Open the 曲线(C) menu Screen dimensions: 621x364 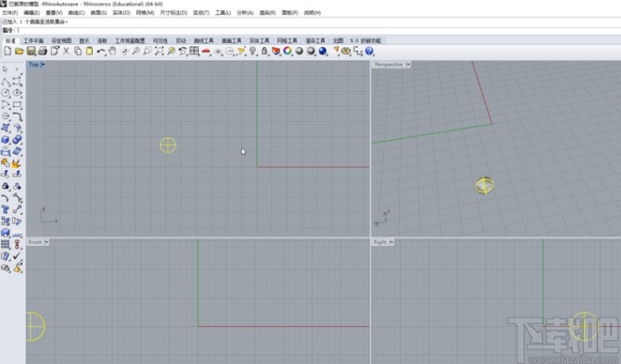[77, 13]
